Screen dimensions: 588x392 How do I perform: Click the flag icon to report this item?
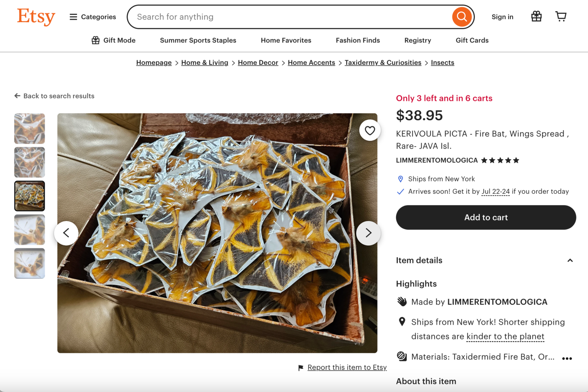[300, 367]
